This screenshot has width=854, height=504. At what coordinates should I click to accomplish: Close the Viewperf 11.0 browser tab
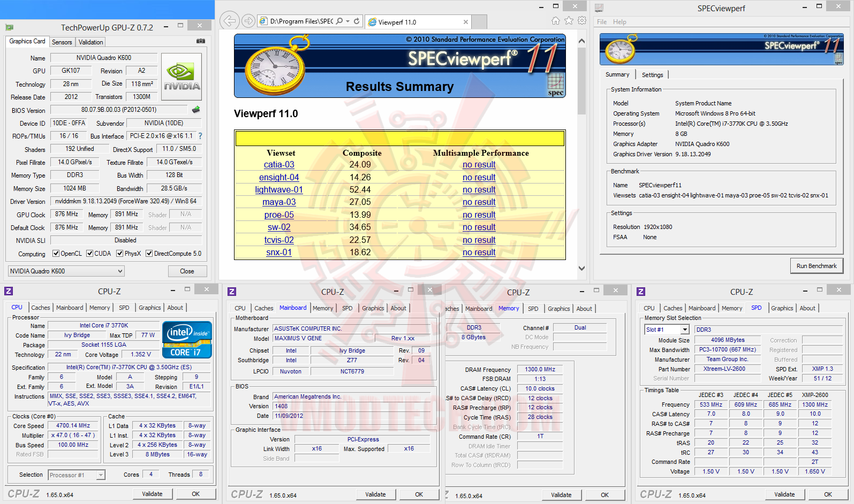(466, 22)
